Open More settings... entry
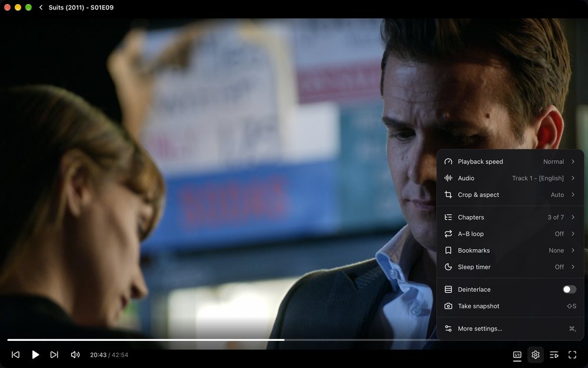Viewport: 588px width, 368px height. click(x=510, y=329)
